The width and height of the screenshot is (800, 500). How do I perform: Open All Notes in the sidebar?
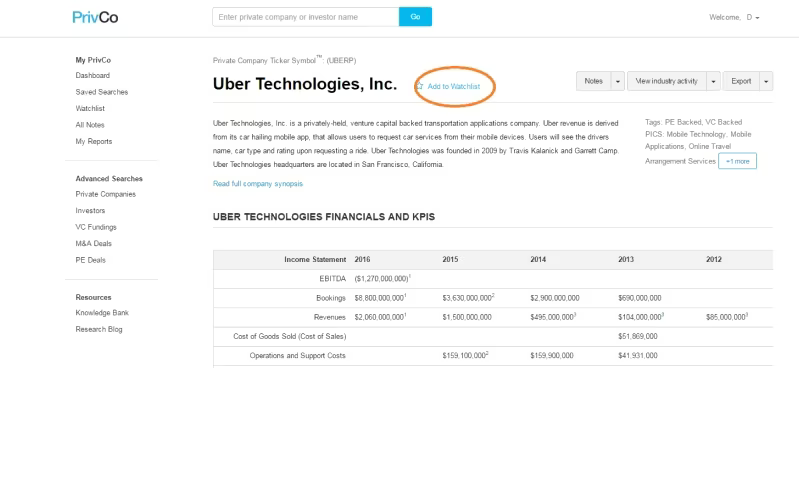[90, 125]
